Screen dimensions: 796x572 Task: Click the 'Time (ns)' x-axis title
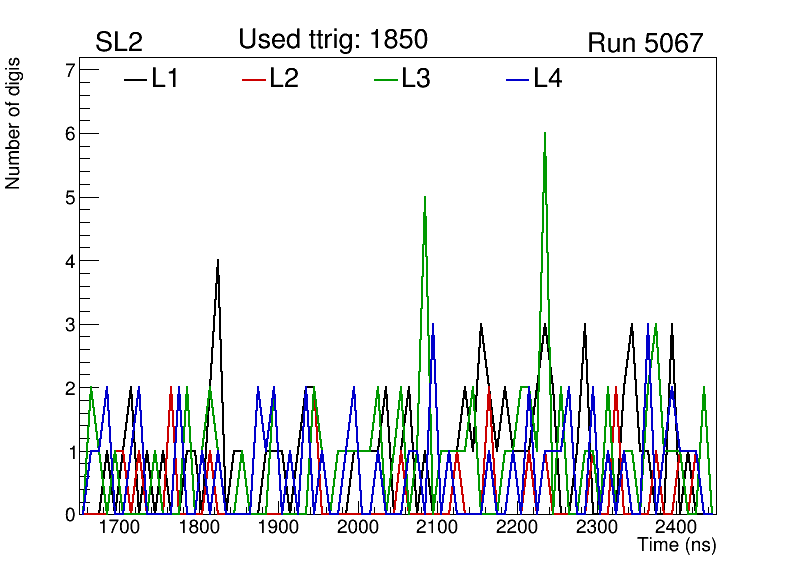click(x=677, y=546)
